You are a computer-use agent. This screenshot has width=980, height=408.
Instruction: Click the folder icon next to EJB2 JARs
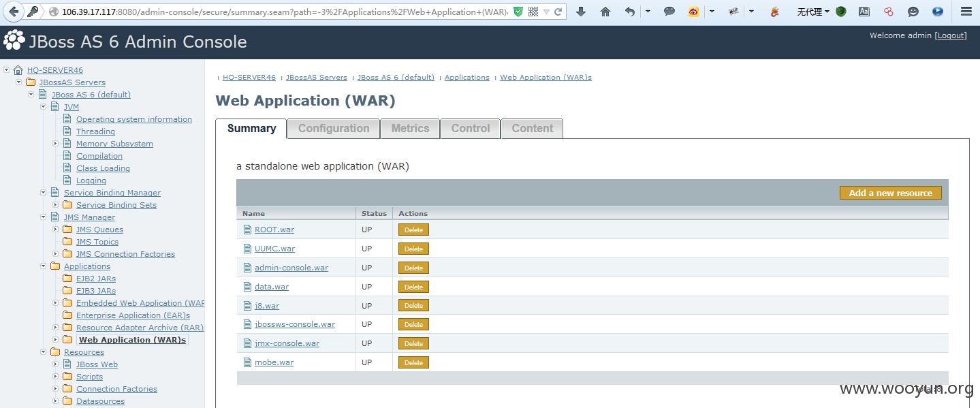tap(67, 278)
